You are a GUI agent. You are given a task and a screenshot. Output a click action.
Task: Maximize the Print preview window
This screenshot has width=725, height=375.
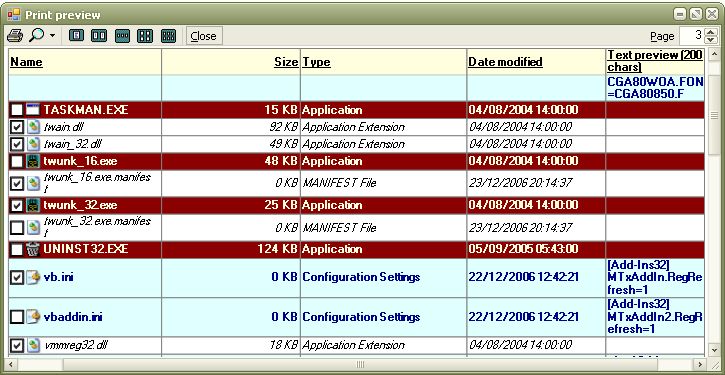click(x=696, y=15)
